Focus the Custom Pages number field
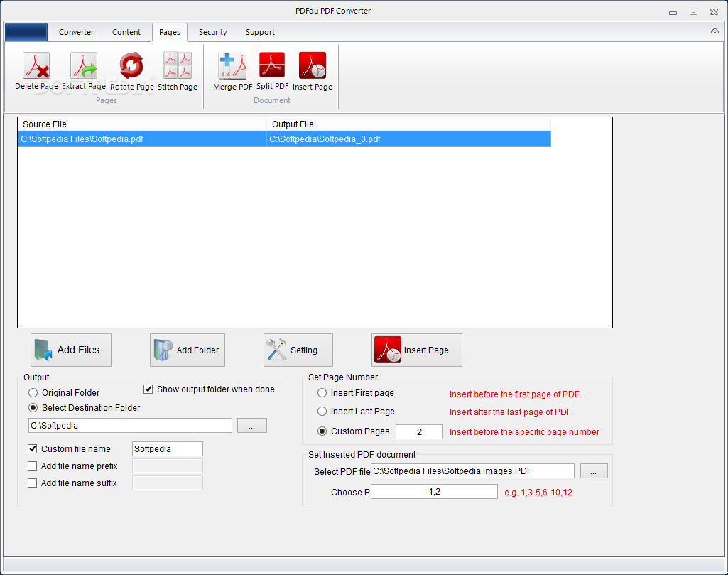 point(419,432)
